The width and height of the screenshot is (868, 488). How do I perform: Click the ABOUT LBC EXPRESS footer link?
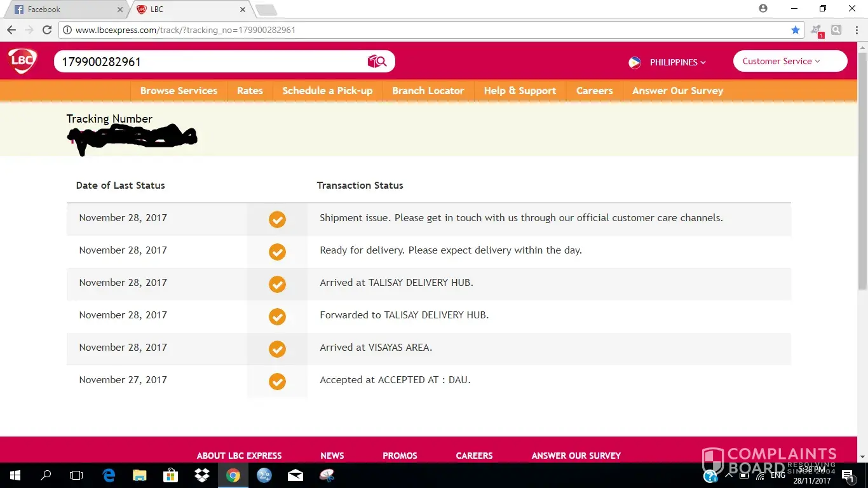coord(239,456)
